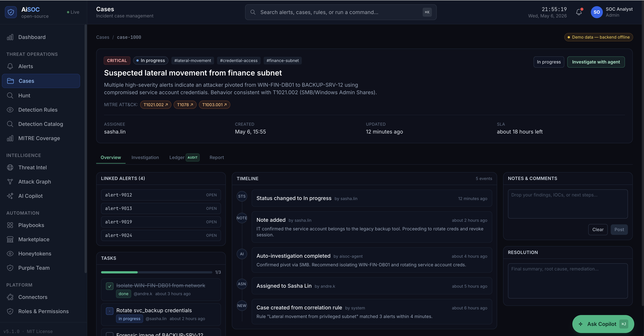Click the Alerts bell icon in sidebar
Screen dimensions: 644x336
pos(10,66)
